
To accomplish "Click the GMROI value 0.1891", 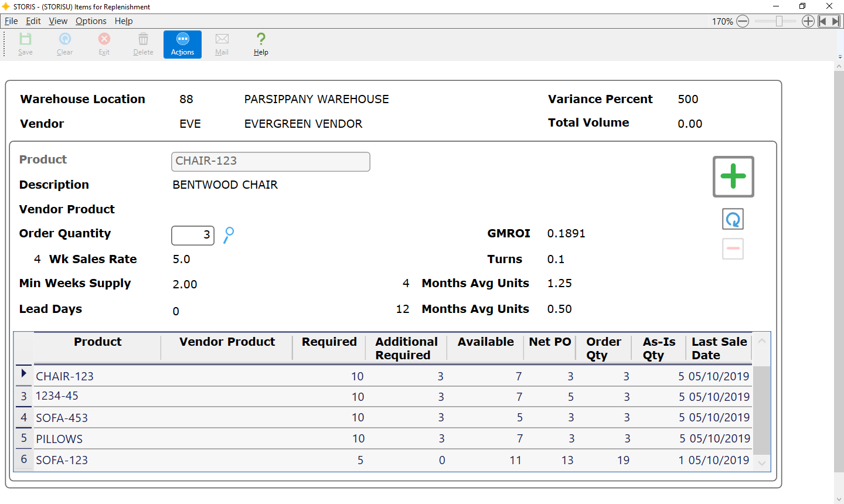I will point(566,233).
